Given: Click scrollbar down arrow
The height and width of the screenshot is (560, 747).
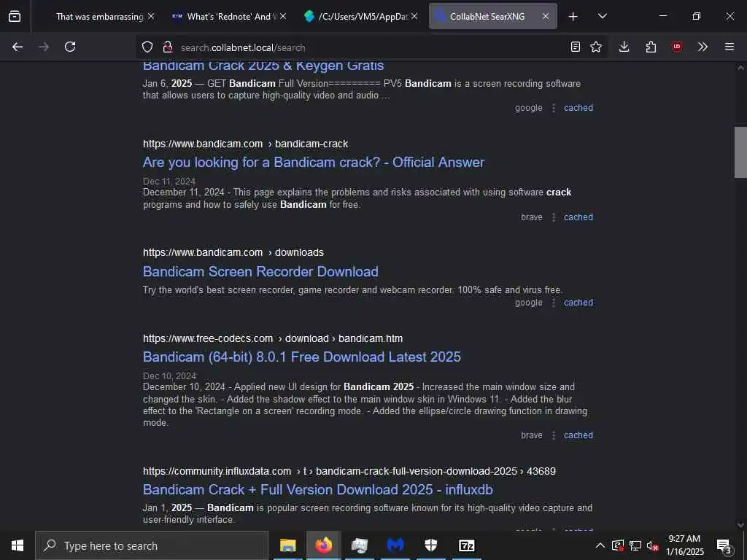Looking at the screenshot, I should click(x=740, y=525).
